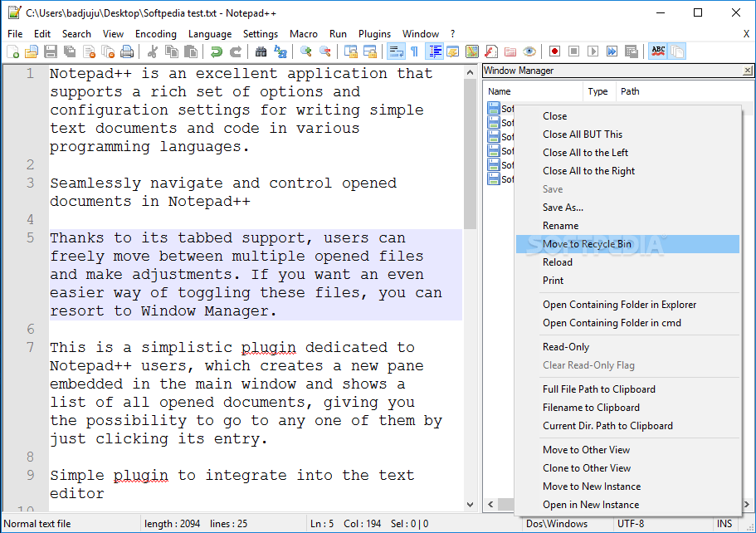The height and width of the screenshot is (533, 756).
Task: Click the Copy toolbar icon
Action: click(x=172, y=51)
